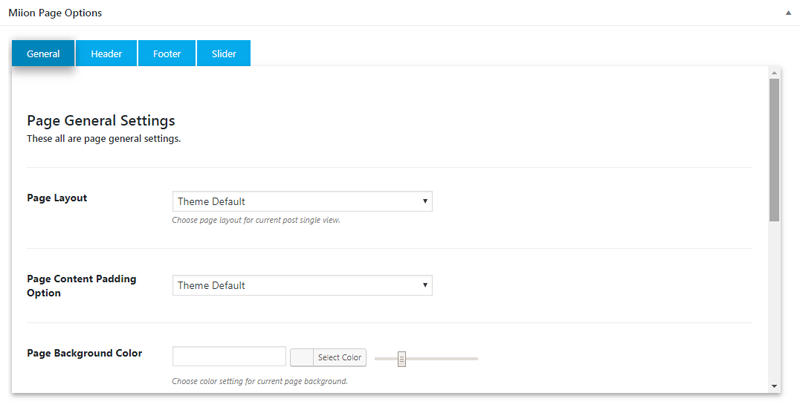The width and height of the screenshot is (800, 416).
Task: Click the color preview swatch beside Select Color
Action: click(x=301, y=357)
